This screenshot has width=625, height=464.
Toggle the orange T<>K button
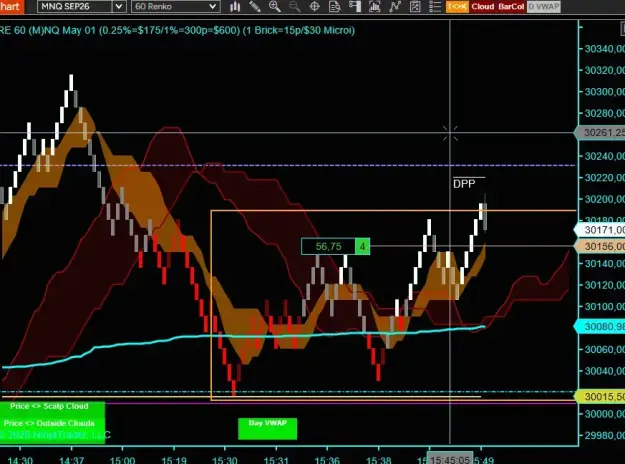(457, 6)
